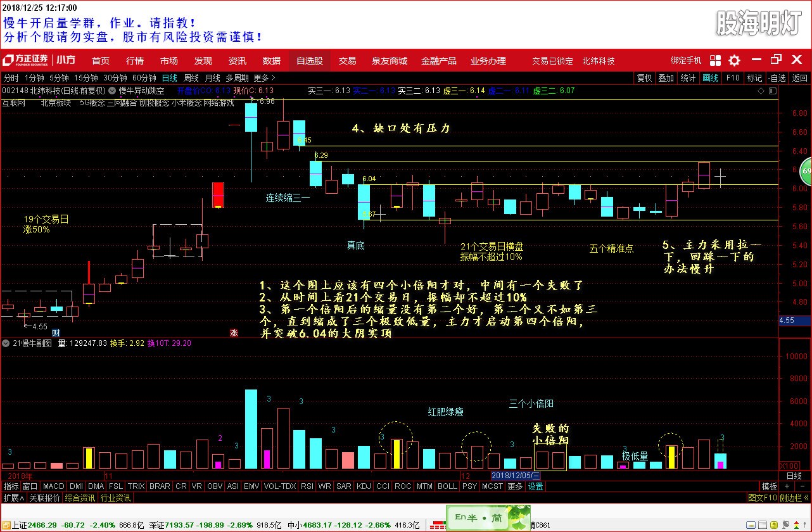Viewport: 812px width, 532px height.
Task: Click the 2018/12/05 date marker on timeline
Action: click(516, 475)
